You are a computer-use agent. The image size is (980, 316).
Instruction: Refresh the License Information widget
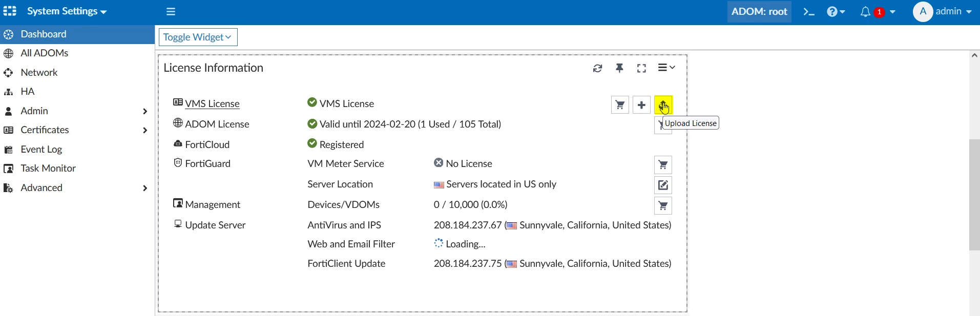click(597, 68)
